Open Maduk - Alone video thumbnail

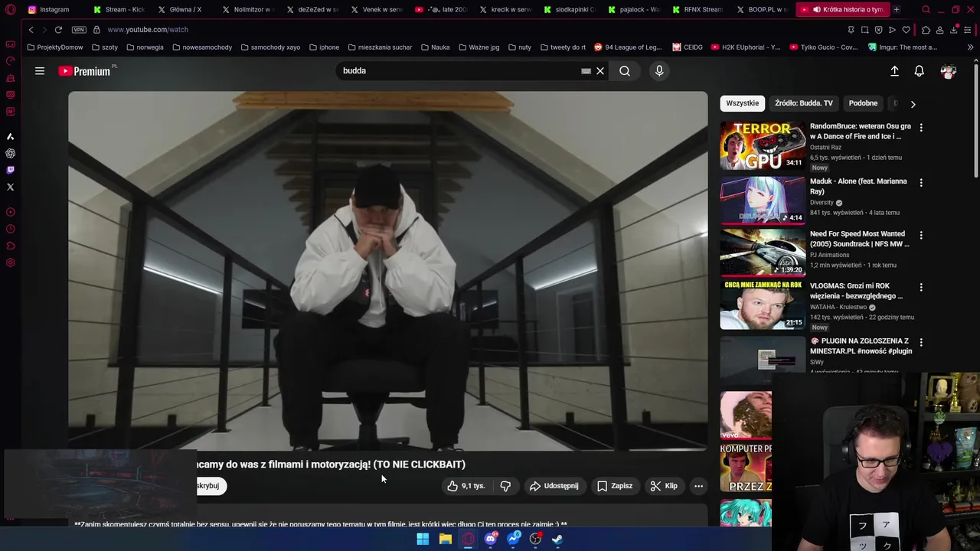[x=763, y=201]
